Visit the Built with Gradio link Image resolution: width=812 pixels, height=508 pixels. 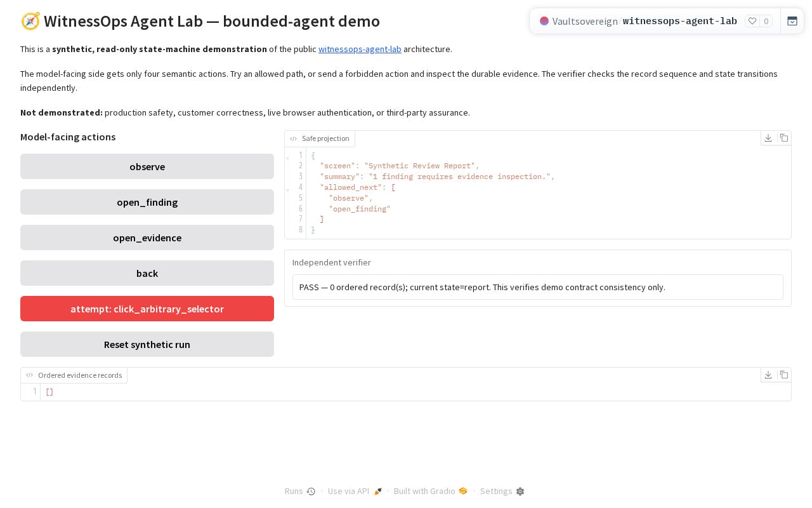point(430,491)
